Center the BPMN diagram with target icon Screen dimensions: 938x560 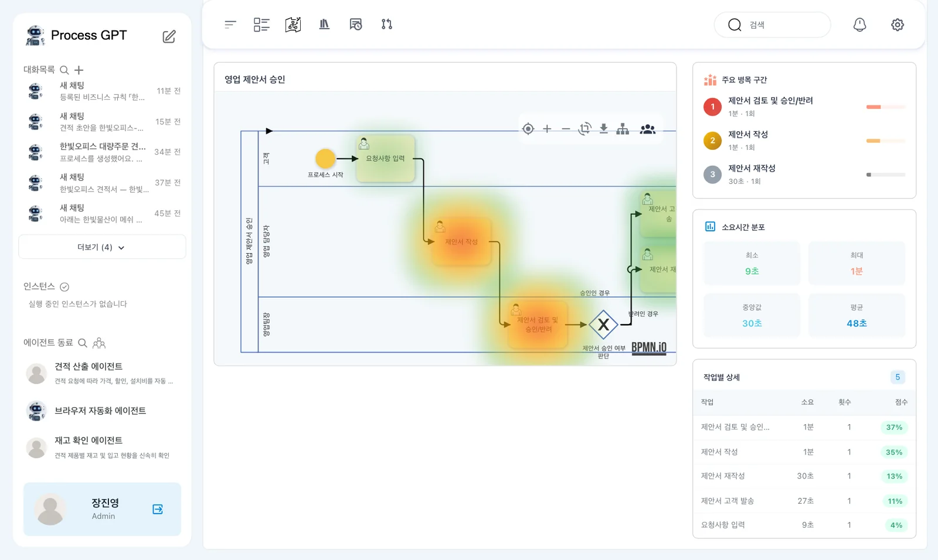[528, 129]
